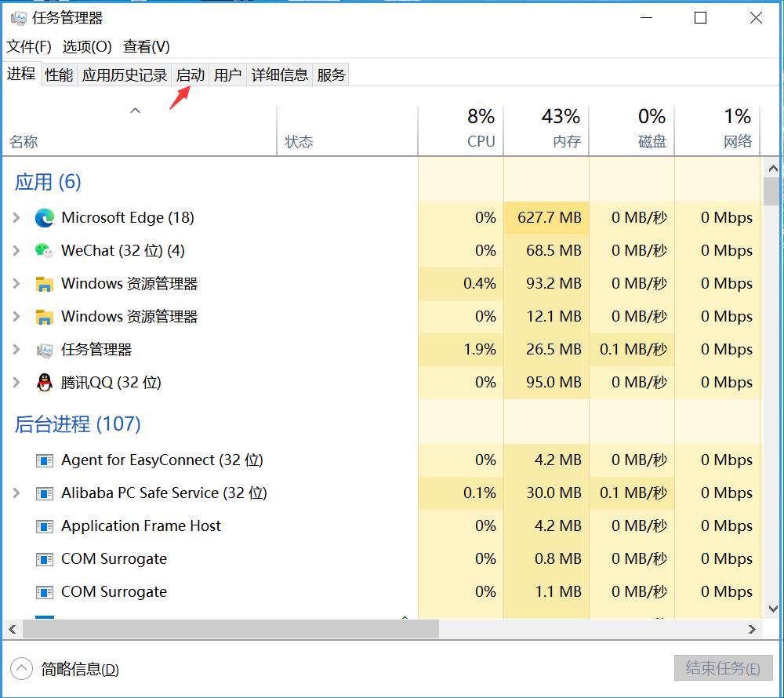
Task: Click the Alibaba PC Safe Service icon
Action: tap(45, 493)
